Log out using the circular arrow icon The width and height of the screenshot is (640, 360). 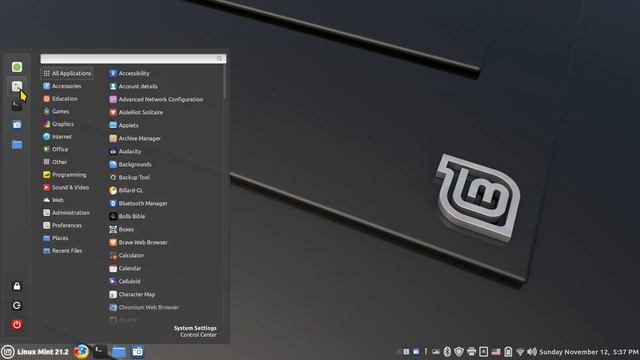(x=17, y=305)
